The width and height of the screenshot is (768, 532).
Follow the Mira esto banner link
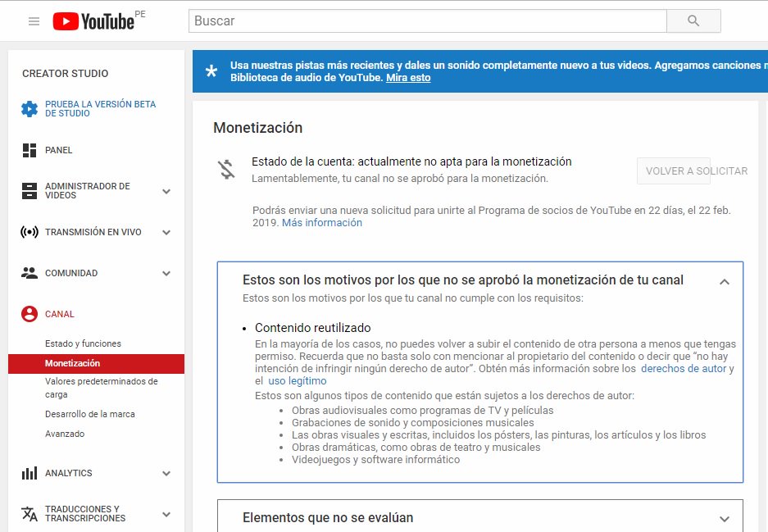tap(408, 77)
